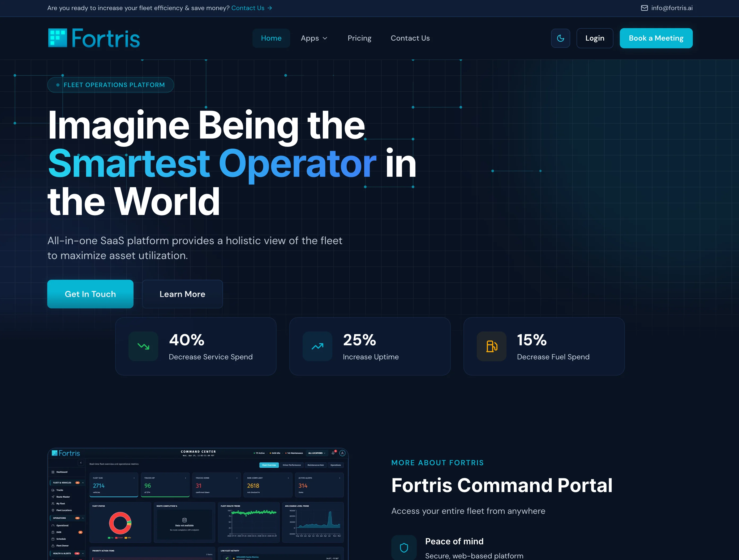This screenshot has height=560, width=739.
Task: Switch to the Fleet Overview tab in the preview
Action: tap(269, 465)
